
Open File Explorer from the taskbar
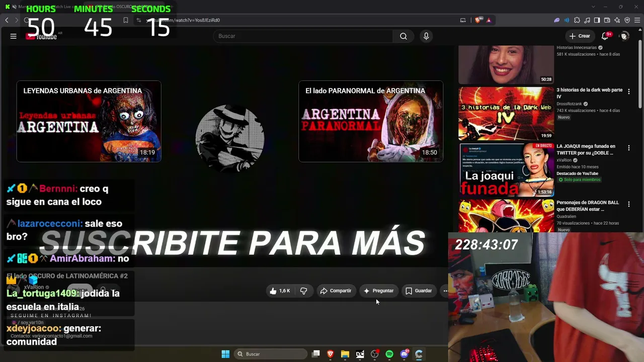tap(345, 354)
